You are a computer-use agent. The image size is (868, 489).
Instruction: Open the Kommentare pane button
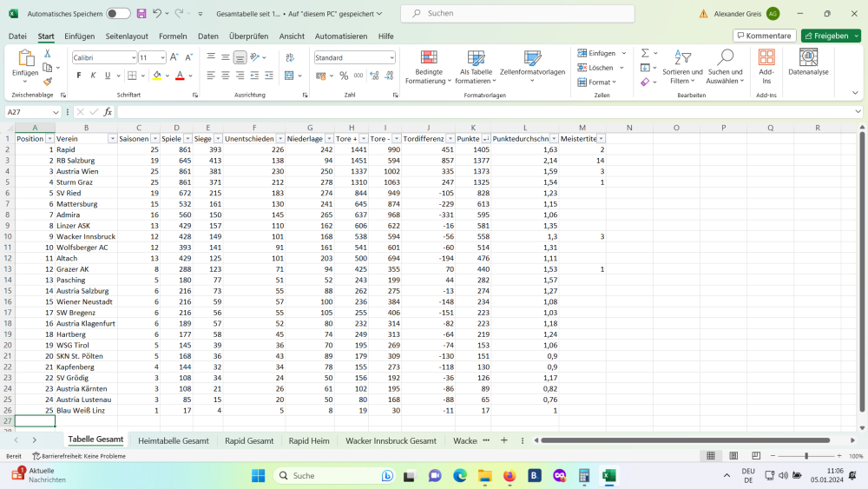coord(764,36)
